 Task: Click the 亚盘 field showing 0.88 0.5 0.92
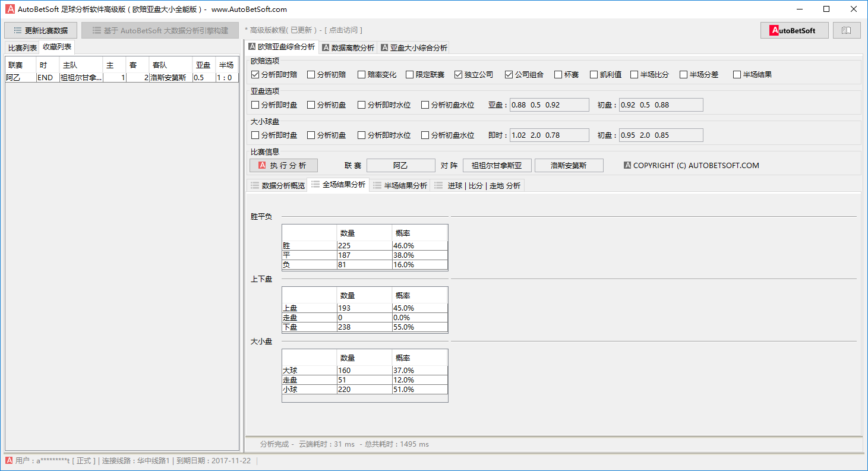coord(549,105)
